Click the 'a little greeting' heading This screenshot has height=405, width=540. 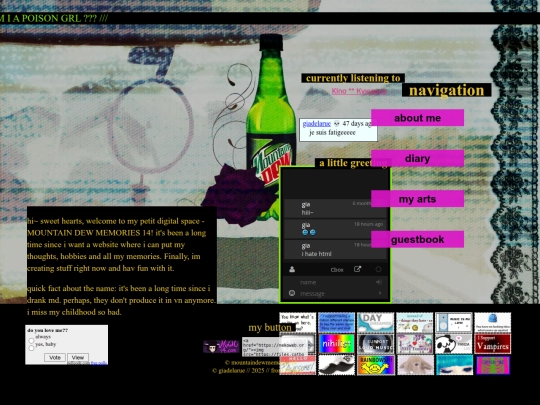tap(353, 163)
